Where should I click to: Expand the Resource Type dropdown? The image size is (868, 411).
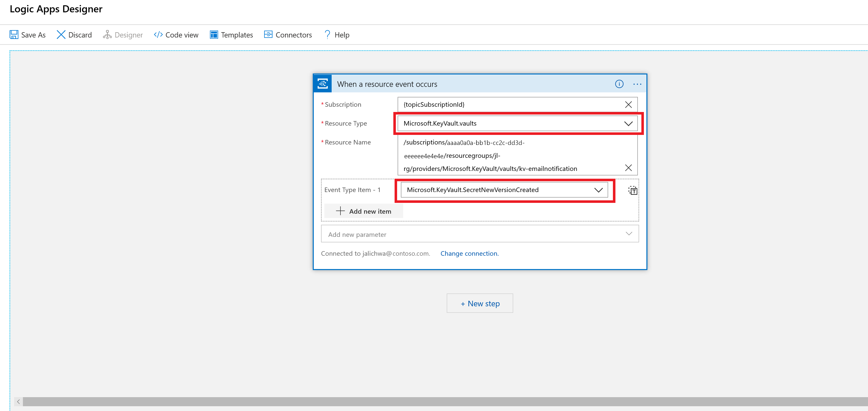(626, 123)
